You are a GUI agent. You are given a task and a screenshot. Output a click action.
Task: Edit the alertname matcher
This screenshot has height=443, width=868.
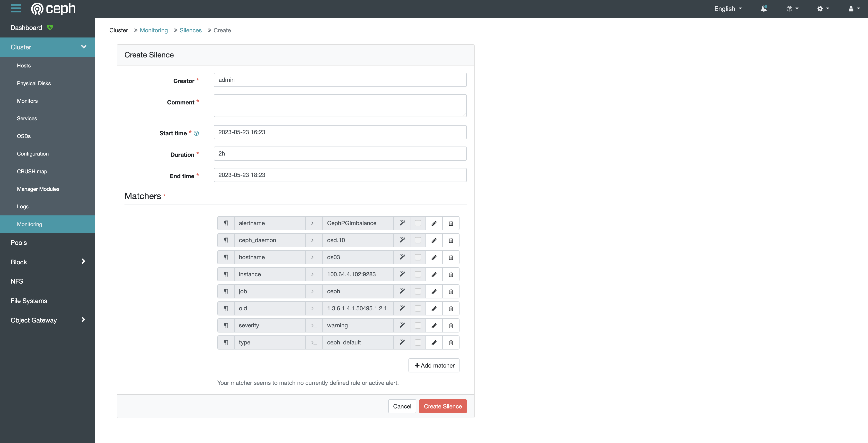(434, 223)
